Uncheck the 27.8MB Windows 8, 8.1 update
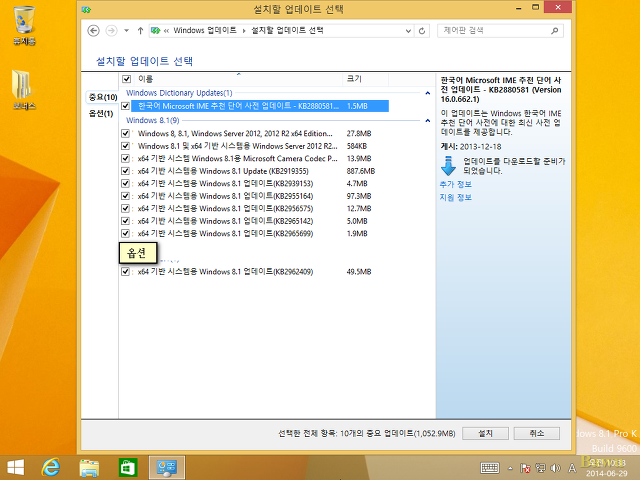 point(125,133)
